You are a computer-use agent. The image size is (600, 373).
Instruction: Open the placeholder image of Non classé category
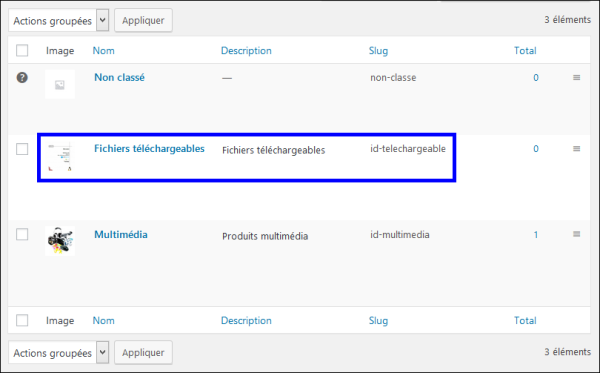(x=60, y=84)
